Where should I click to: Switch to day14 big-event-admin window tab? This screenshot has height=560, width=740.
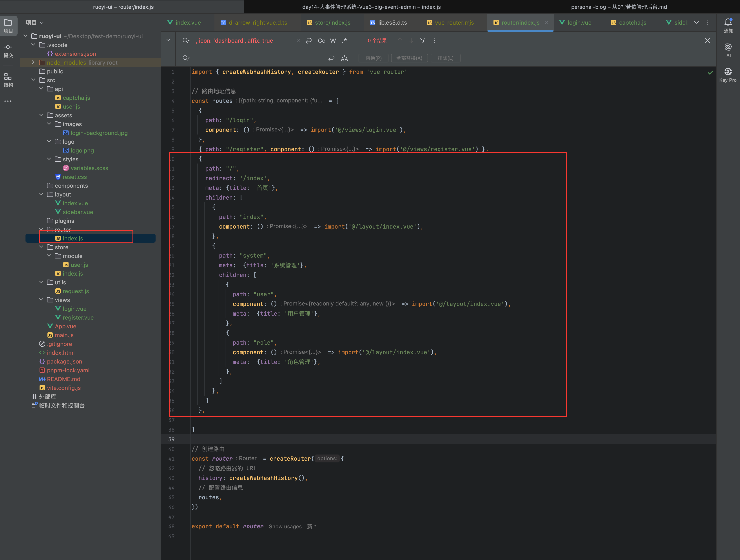coord(371,7)
